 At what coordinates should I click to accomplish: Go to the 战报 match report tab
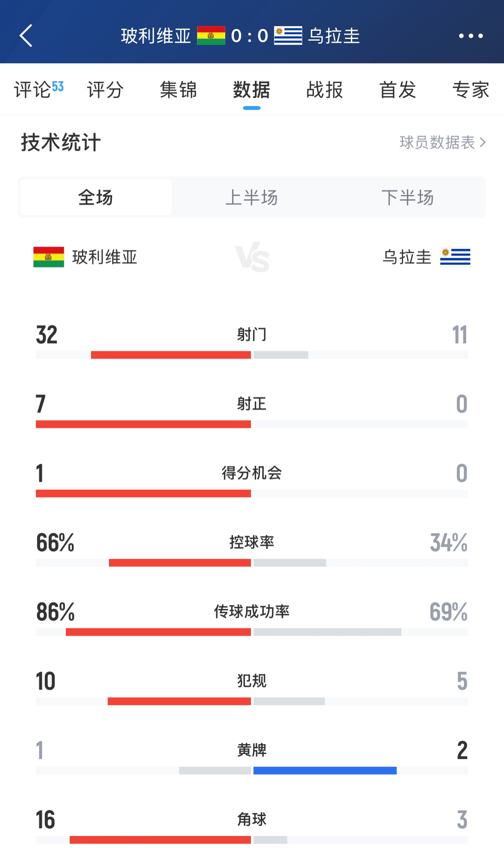point(324,90)
